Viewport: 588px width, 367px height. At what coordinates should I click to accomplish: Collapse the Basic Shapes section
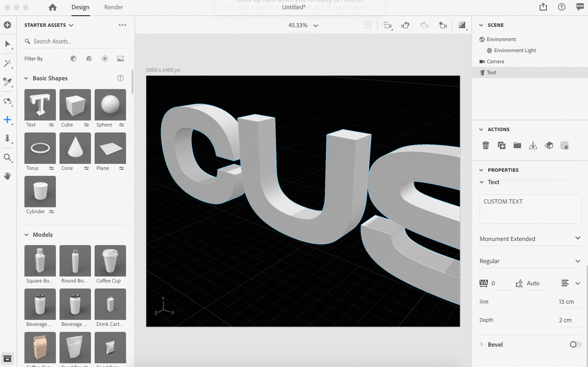pyautogui.click(x=26, y=78)
